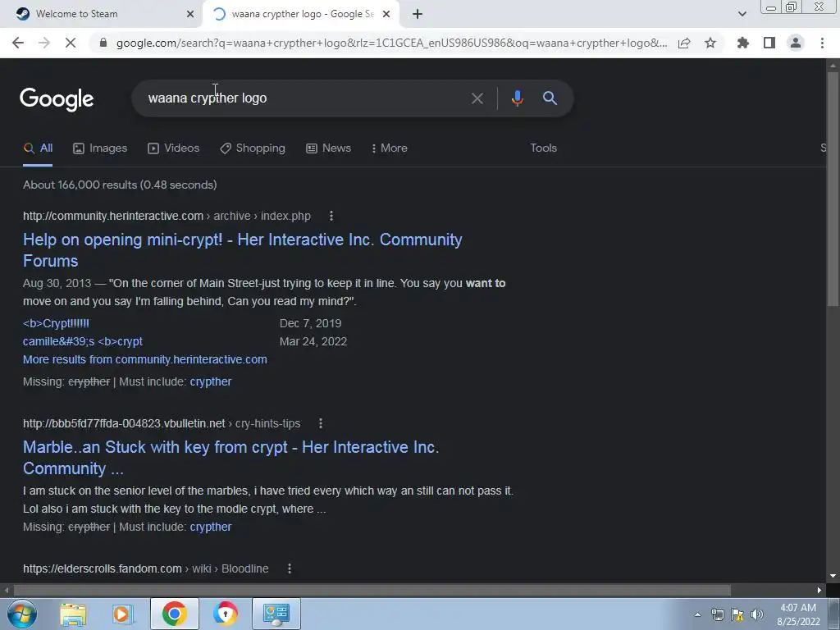840x630 pixels.
Task: Switch to Shopping results
Action: click(253, 148)
